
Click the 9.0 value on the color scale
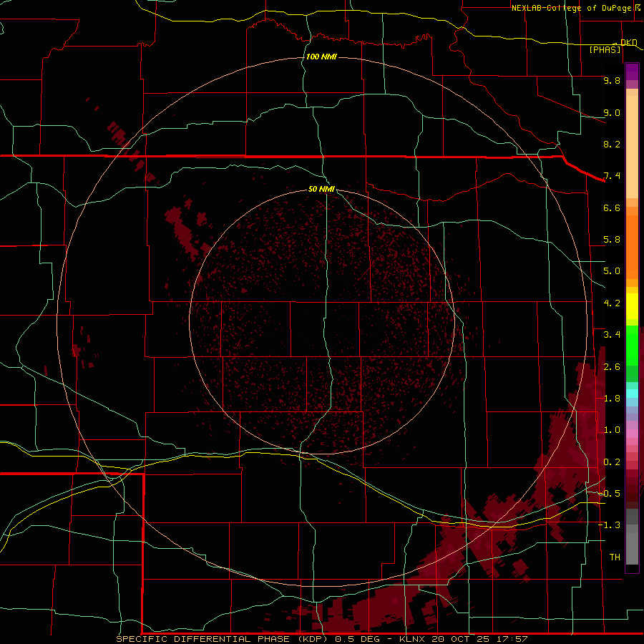[x=612, y=112]
